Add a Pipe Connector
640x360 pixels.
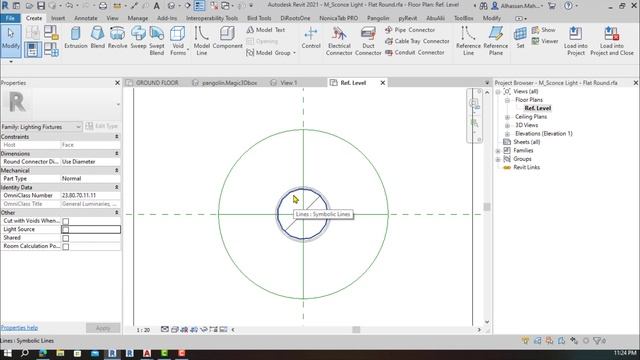[x=410, y=30]
